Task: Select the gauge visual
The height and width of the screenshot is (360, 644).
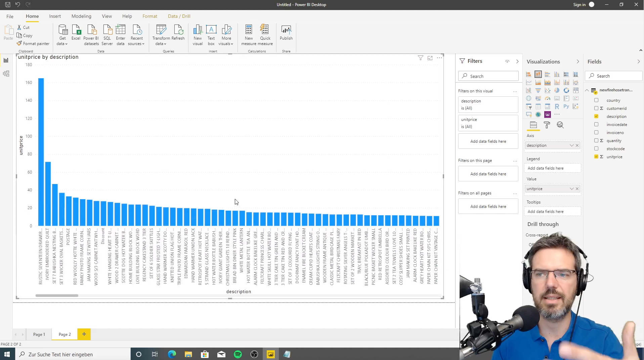Action: tap(548, 98)
